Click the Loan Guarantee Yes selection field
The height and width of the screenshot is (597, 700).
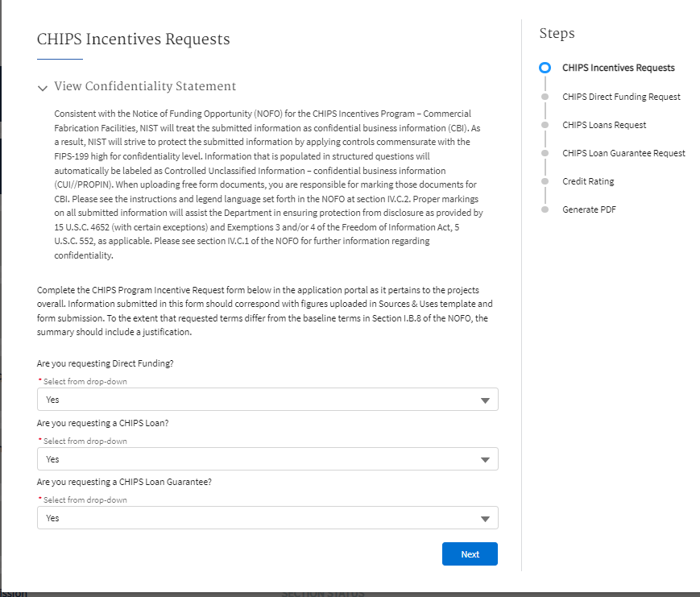(x=258, y=518)
